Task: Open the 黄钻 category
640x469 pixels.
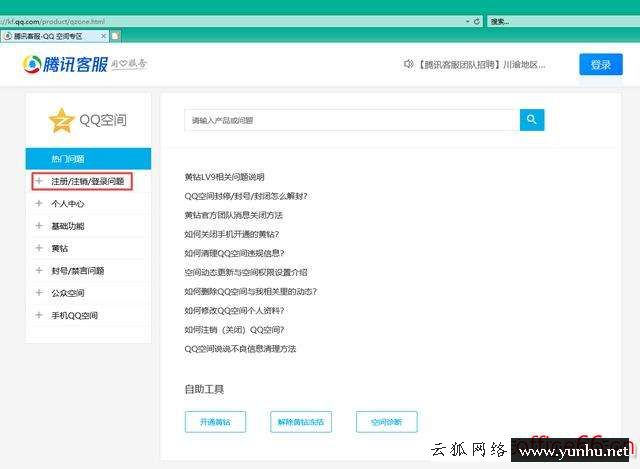Action: [x=60, y=248]
